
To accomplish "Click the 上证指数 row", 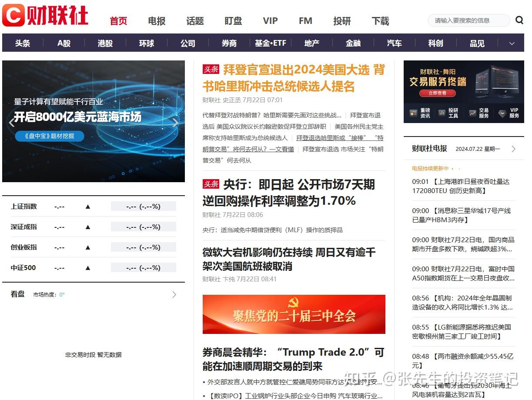I will tap(94, 207).
